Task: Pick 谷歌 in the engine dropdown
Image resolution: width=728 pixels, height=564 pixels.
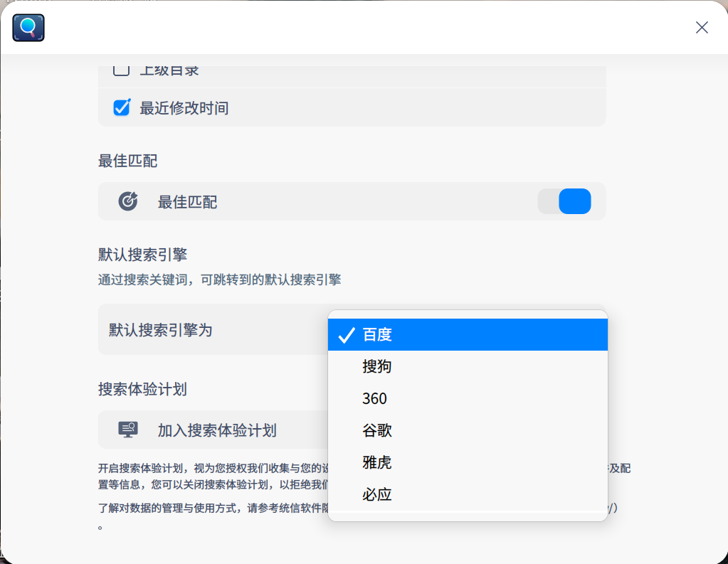Action: tap(468, 430)
